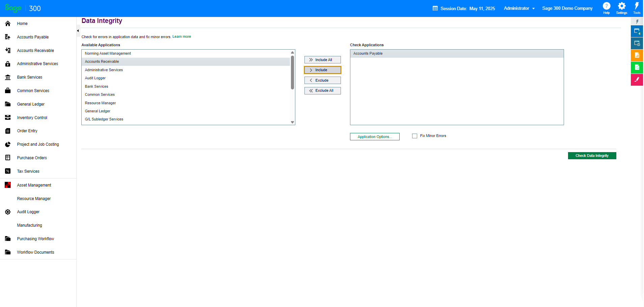The height and width of the screenshot is (307, 644).
Task: Click the Audit Logger gear icon
Action: [x=8, y=212]
